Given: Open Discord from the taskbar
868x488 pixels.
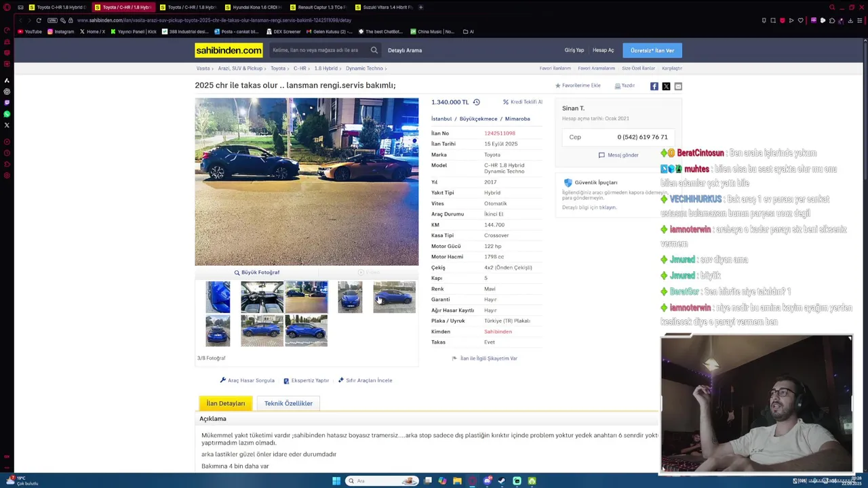Looking at the screenshot, I should 487,481.
